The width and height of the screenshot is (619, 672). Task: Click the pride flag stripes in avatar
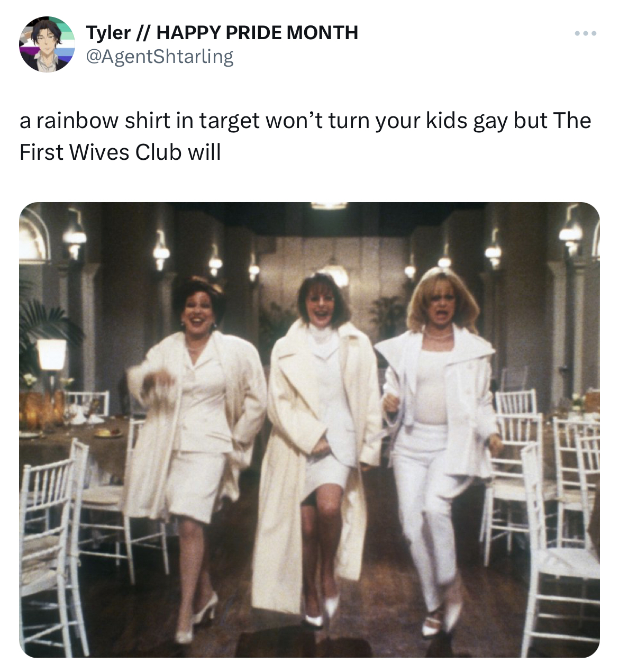pyautogui.click(x=65, y=42)
